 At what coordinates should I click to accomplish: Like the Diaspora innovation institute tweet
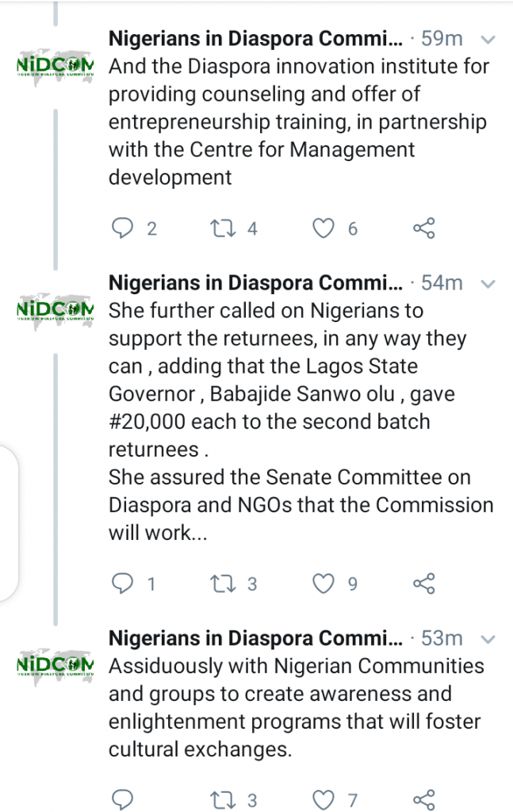(323, 229)
